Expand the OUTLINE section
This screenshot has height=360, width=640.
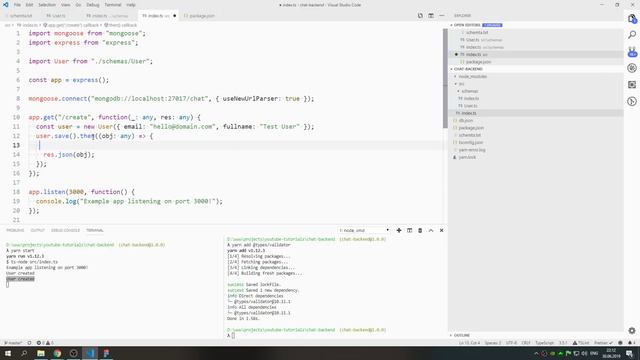pyautogui.click(x=461, y=335)
